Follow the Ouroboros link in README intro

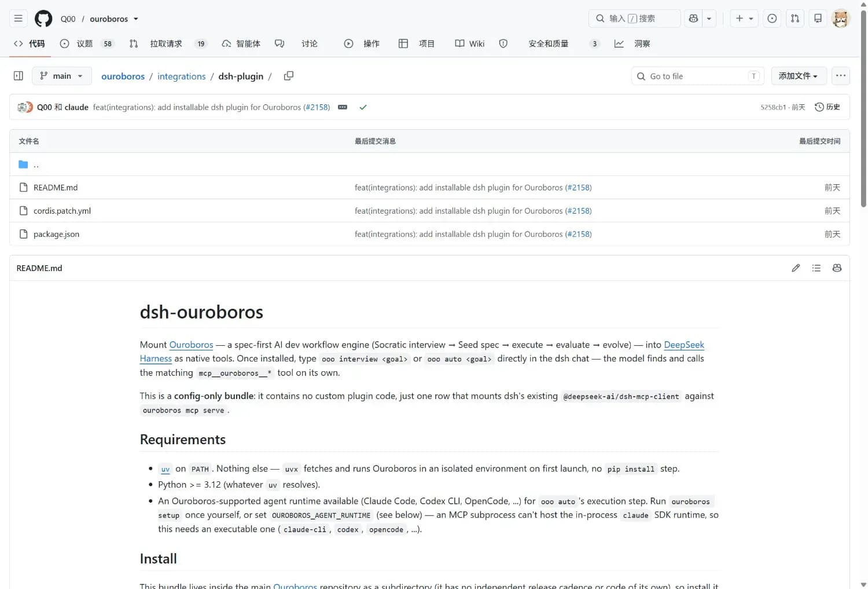191,345
